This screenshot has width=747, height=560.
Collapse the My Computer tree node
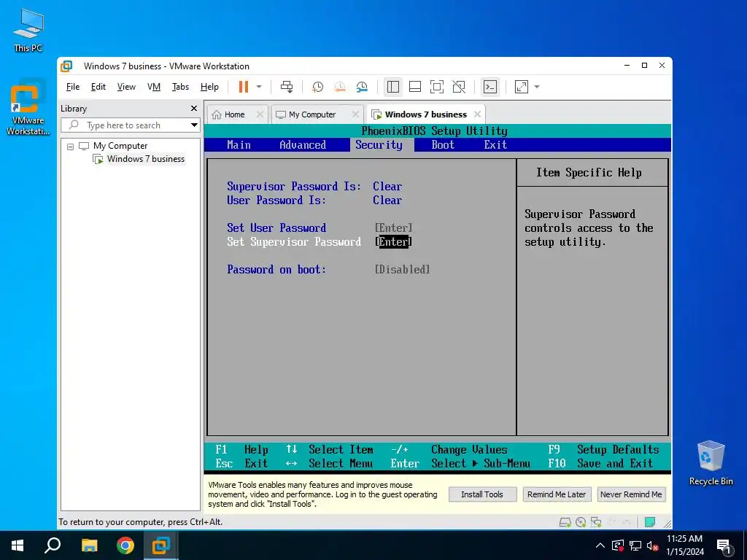click(x=71, y=146)
